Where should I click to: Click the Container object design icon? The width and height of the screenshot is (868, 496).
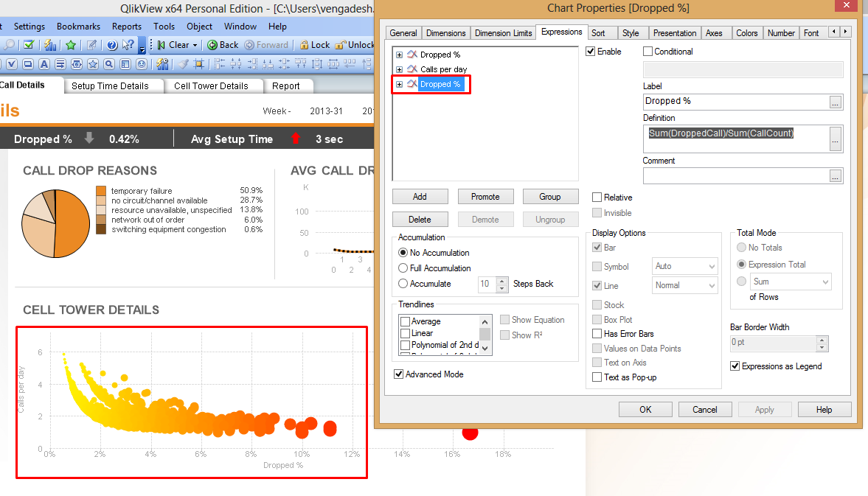tap(125, 64)
